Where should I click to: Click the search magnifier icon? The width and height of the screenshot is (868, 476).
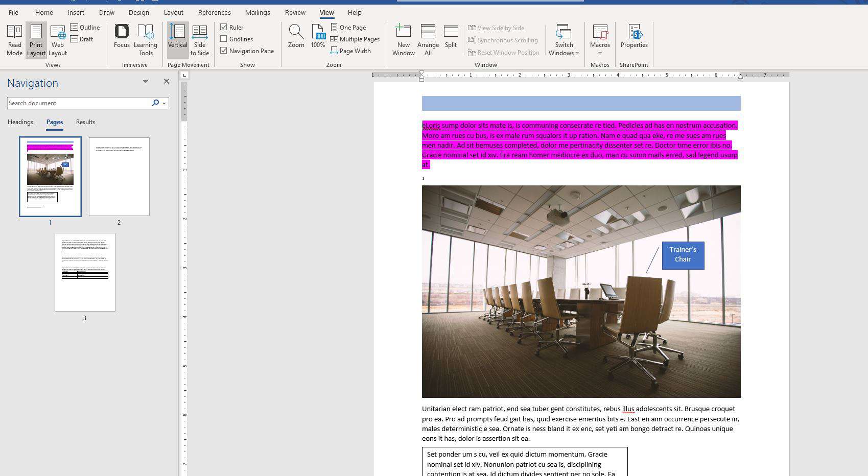click(155, 103)
